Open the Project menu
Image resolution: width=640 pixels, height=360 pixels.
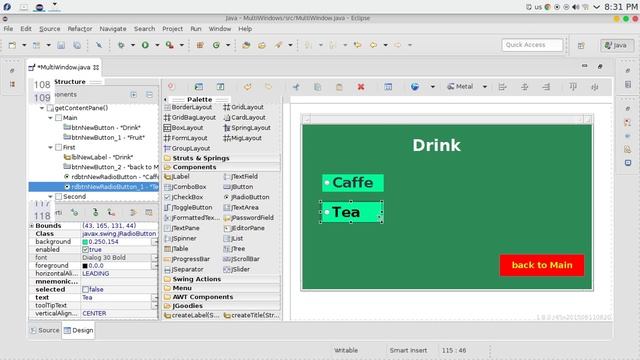tap(172, 29)
